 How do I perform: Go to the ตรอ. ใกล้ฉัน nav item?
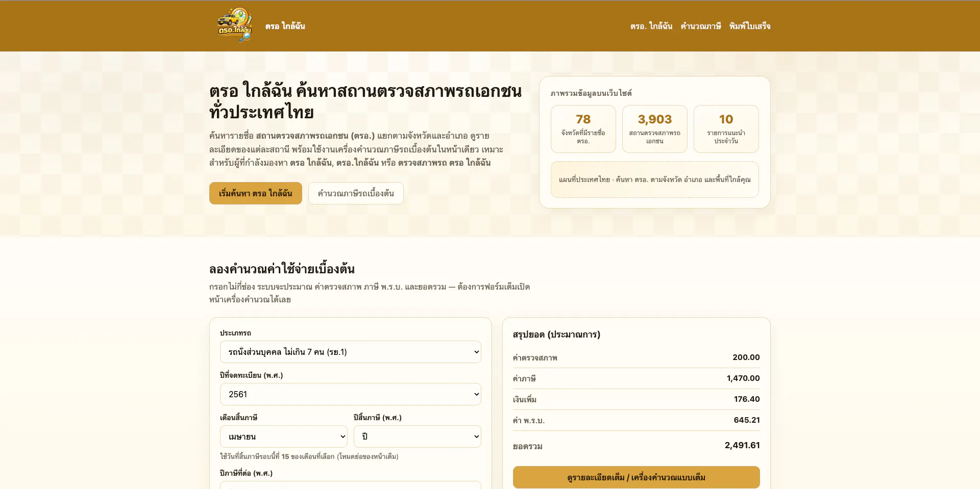651,26
